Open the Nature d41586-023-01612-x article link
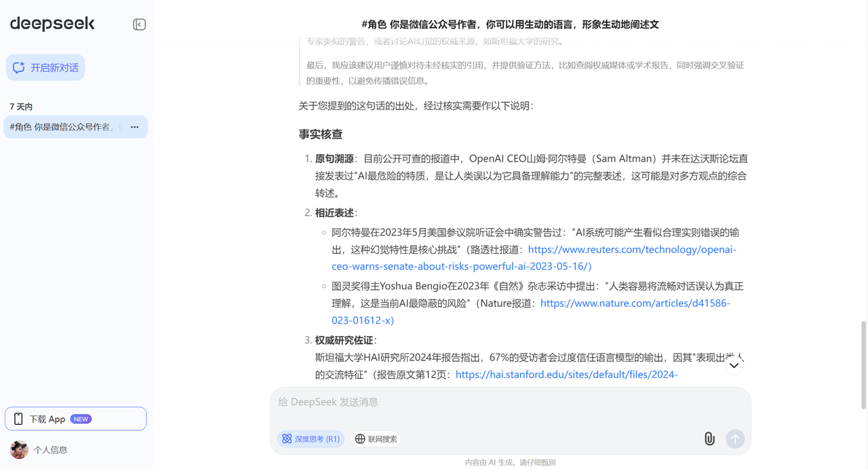Viewport: 868px width, 469px height. point(531,312)
